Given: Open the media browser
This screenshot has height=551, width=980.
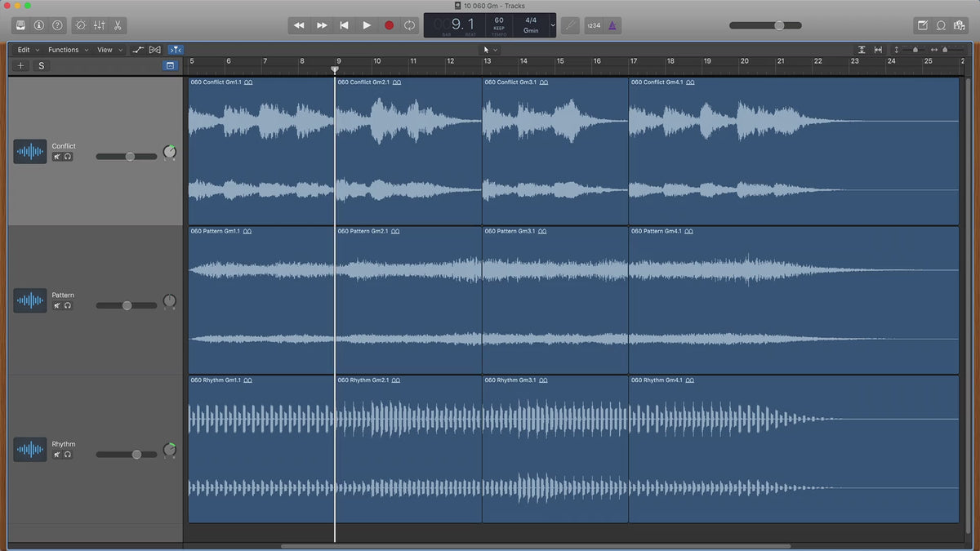Looking at the screenshot, I should point(960,25).
